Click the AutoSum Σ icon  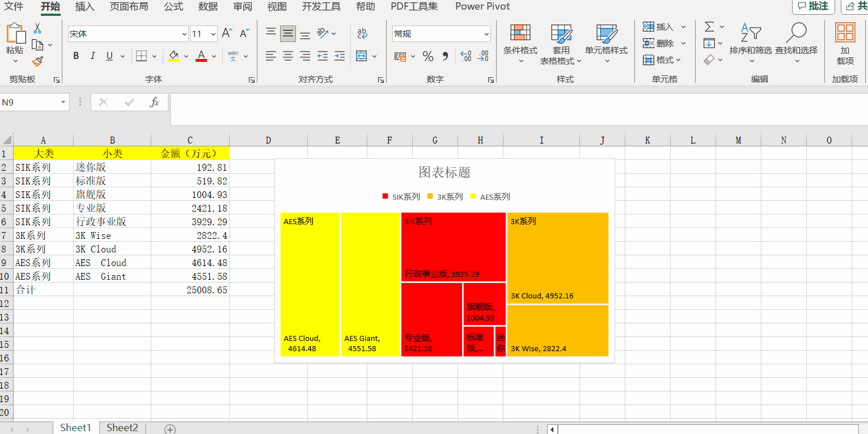(708, 27)
